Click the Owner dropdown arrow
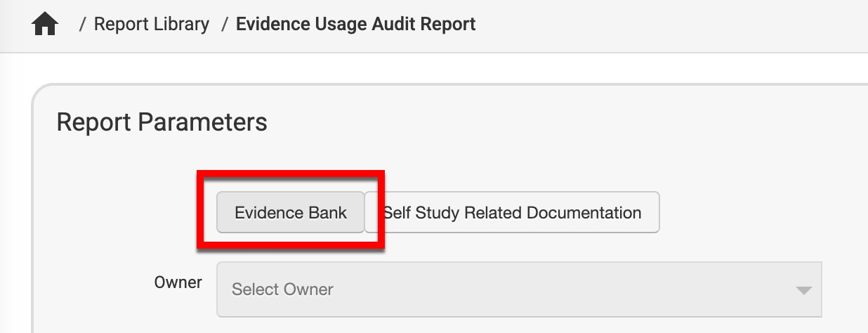This screenshot has height=333, width=868. (803, 290)
